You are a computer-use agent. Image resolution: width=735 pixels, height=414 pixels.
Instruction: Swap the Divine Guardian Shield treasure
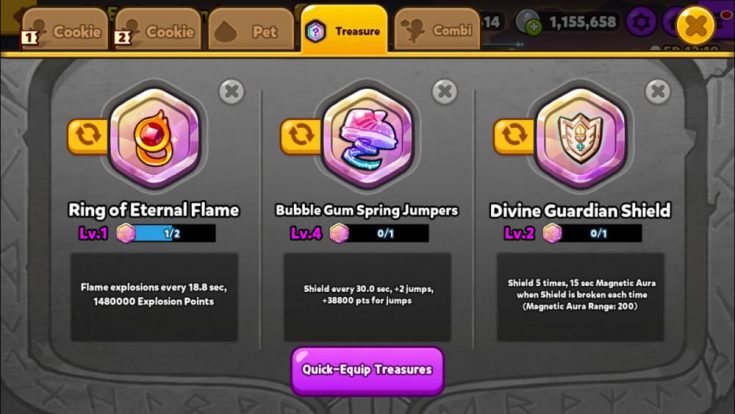(x=514, y=136)
